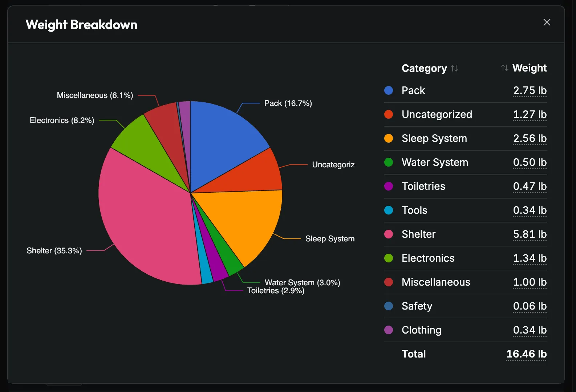Viewport: 576px width, 392px height.
Task: Click the Total weight 16.46 lb
Action: click(x=527, y=354)
